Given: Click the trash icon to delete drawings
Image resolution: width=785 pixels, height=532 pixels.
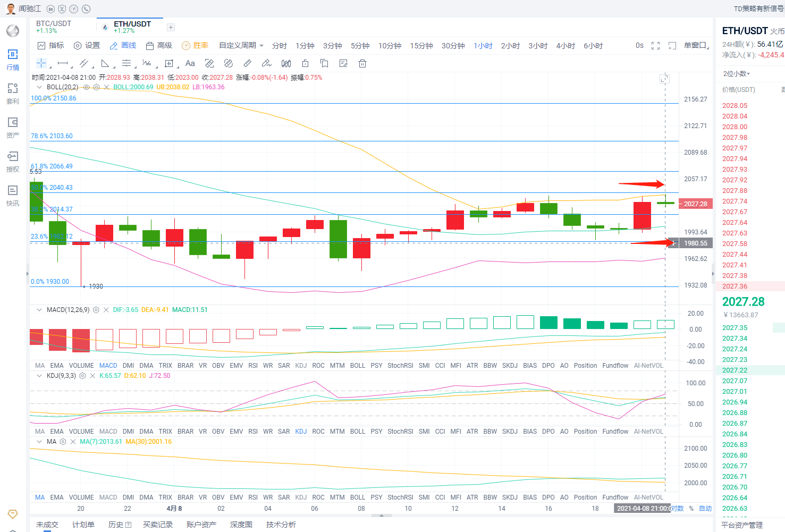Looking at the screenshot, I should point(362,63).
